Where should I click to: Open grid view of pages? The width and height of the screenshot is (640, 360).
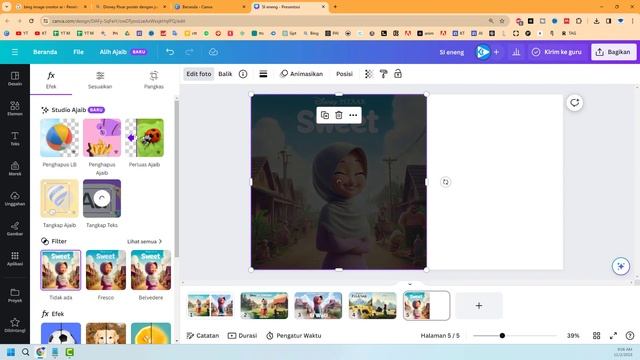point(596,336)
